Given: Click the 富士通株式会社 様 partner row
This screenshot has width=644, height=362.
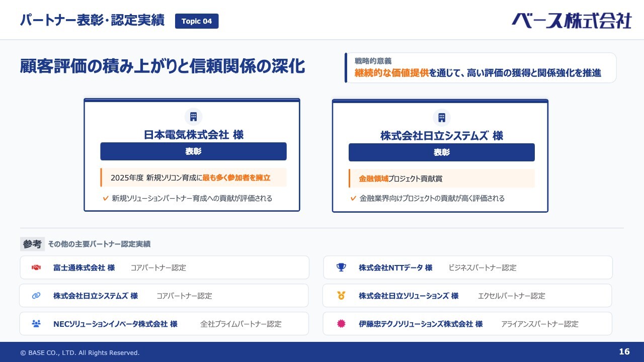Looking at the screenshot, I should [x=165, y=267].
